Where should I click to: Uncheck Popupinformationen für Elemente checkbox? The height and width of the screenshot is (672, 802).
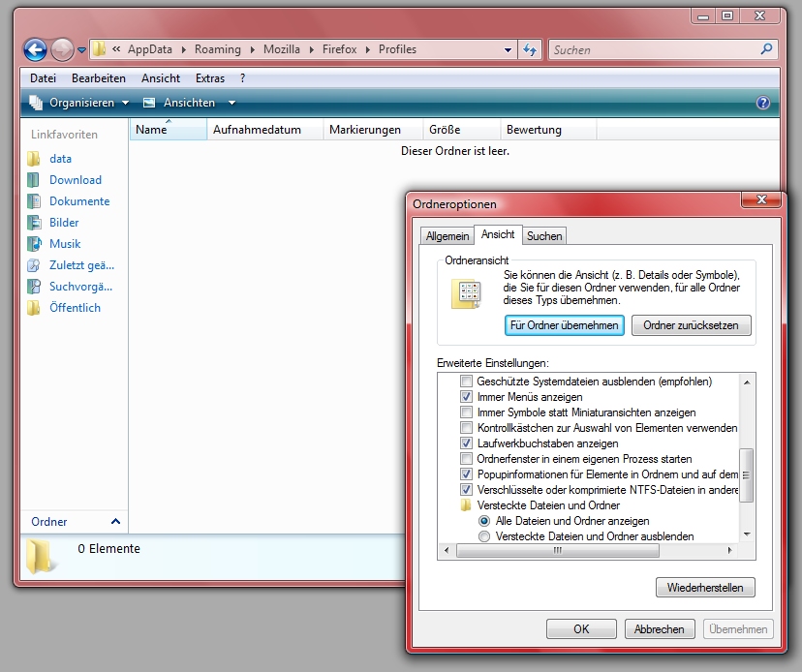(466, 474)
